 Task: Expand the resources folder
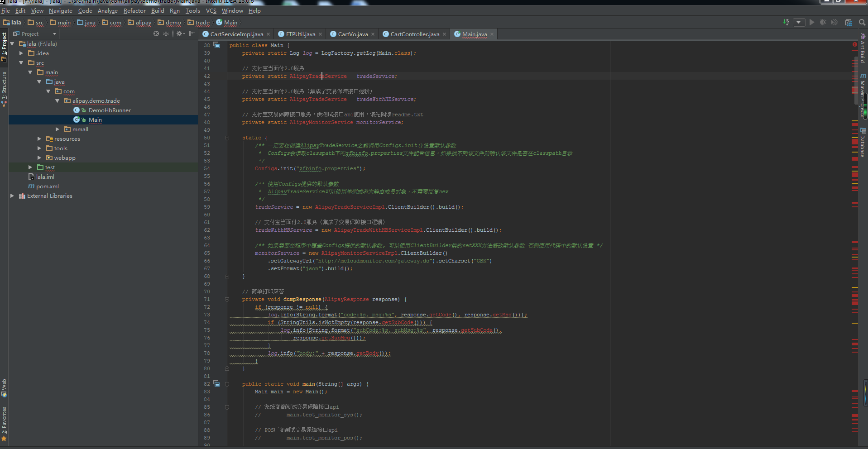[39, 139]
